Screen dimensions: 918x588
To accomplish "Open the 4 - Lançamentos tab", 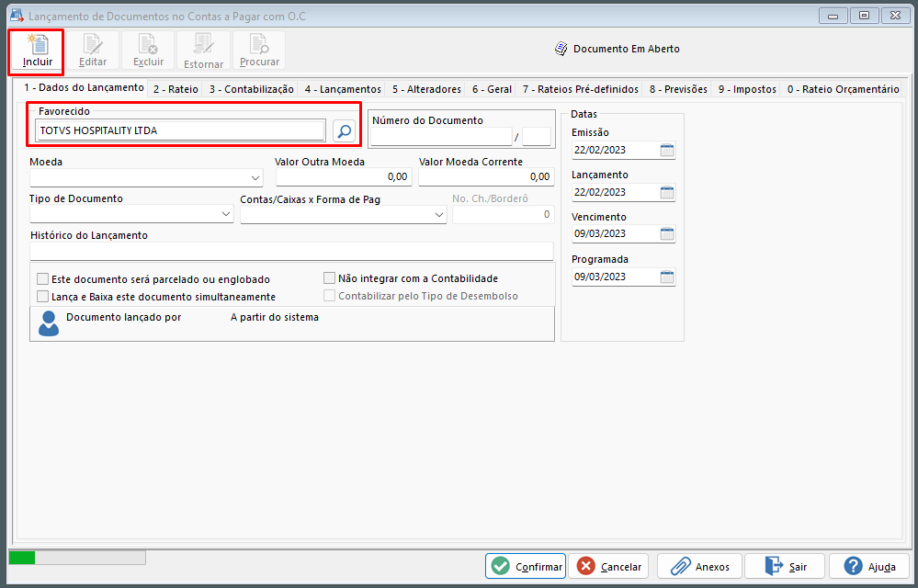I will (x=343, y=89).
